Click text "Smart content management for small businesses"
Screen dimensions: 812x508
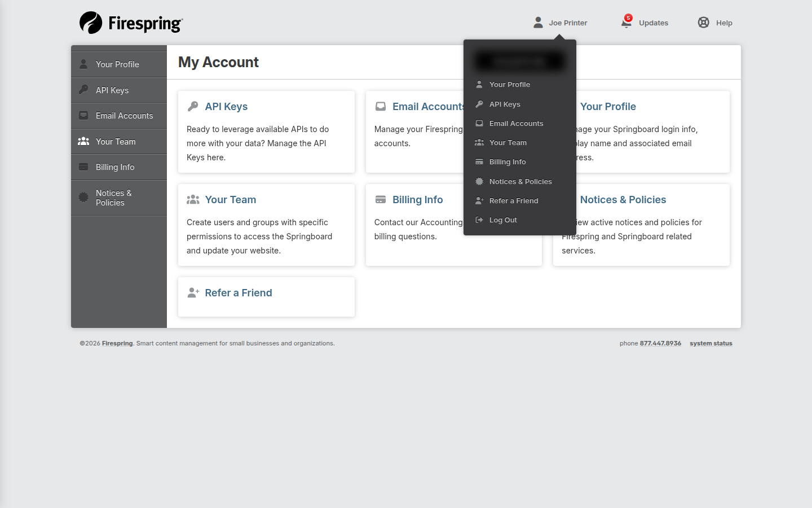(204, 343)
